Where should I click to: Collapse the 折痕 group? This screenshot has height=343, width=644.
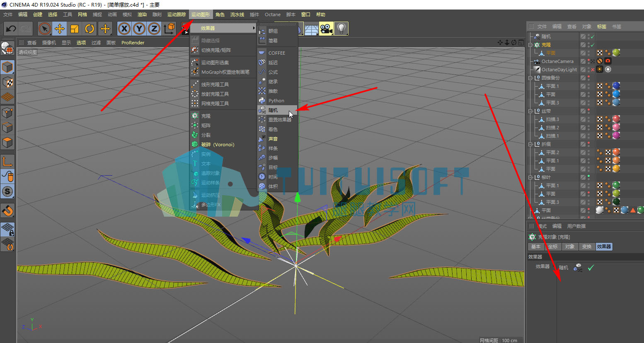[530, 144]
